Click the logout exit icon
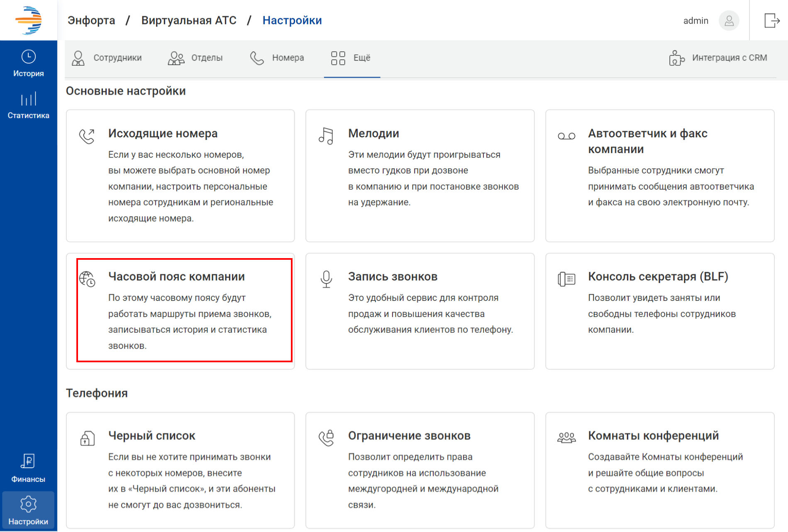788x532 pixels. pos(772,20)
